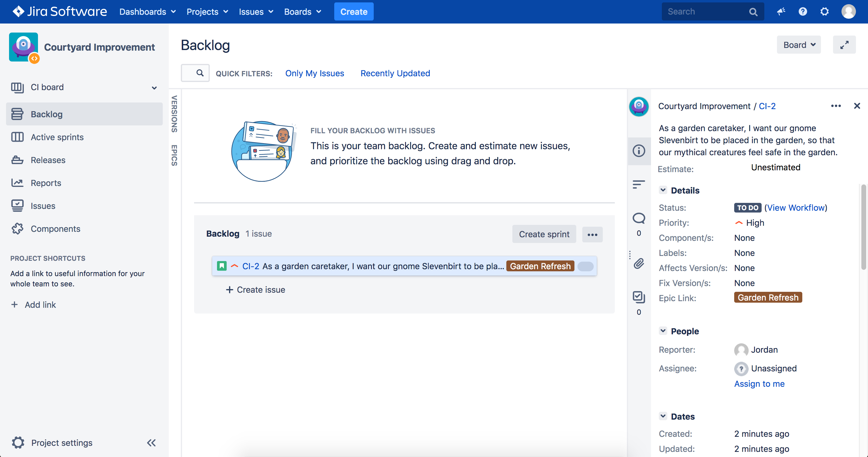Click the Garden Refresh Epic Link lozenge
Viewport: 868px width, 457px height.
(x=768, y=298)
